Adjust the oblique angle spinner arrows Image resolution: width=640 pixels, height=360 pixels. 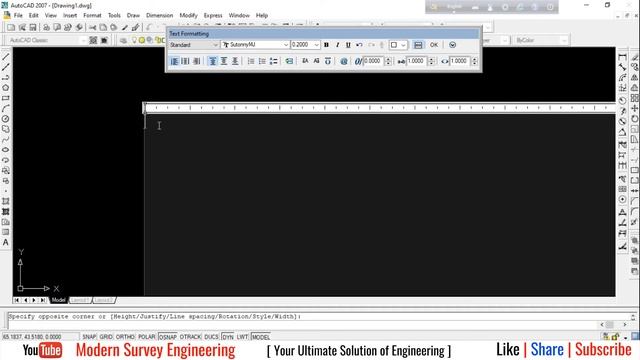click(388, 61)
